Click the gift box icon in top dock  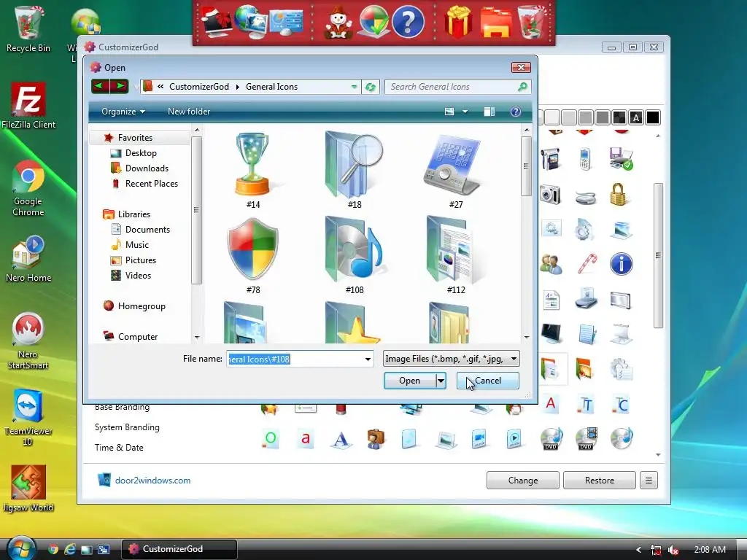458,23
